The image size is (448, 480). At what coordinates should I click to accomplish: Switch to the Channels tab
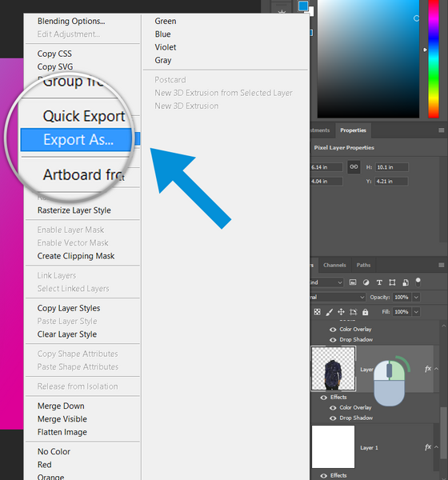click(334, 265)
